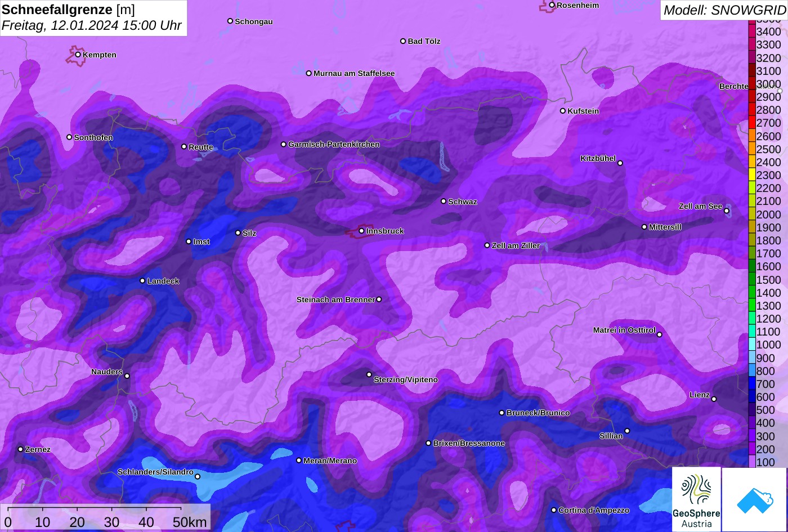Image resolution: width=788 pixels, height=532 pixels.
Task: Click the Kitzbühel label
Action: [598, 159]
